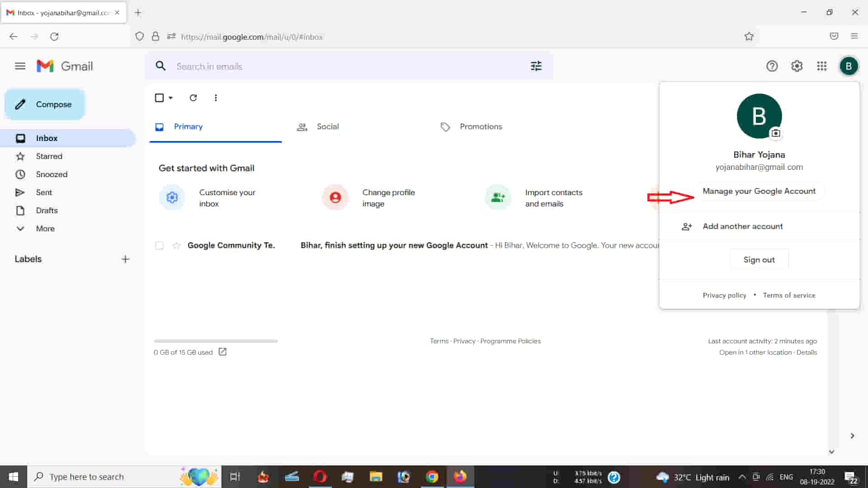
Task: Open the select dropdown arrow beside checkbox
Action: coord(170,98)
